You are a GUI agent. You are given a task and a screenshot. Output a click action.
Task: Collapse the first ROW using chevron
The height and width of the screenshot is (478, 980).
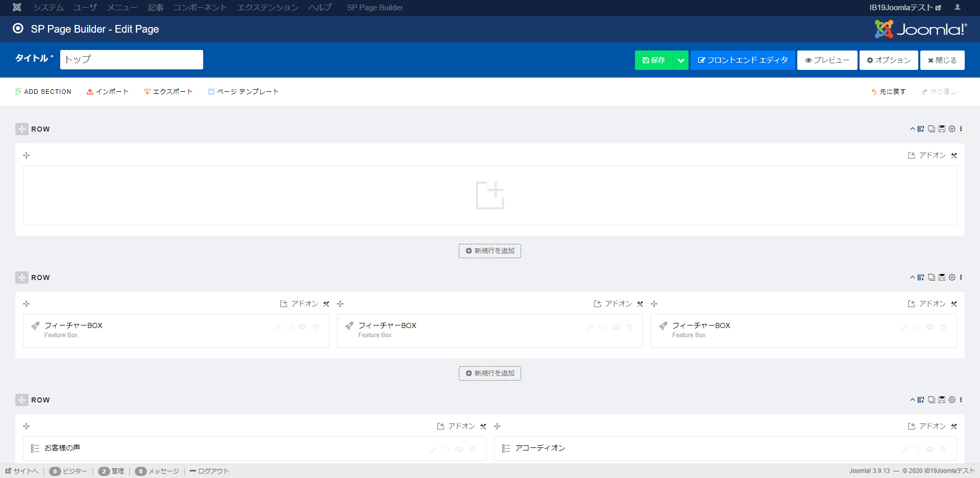click(912, 129)
